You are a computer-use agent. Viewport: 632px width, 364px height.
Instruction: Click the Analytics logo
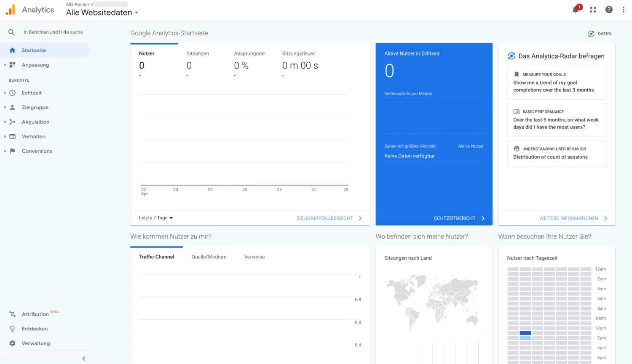click(x=10, y=9)
